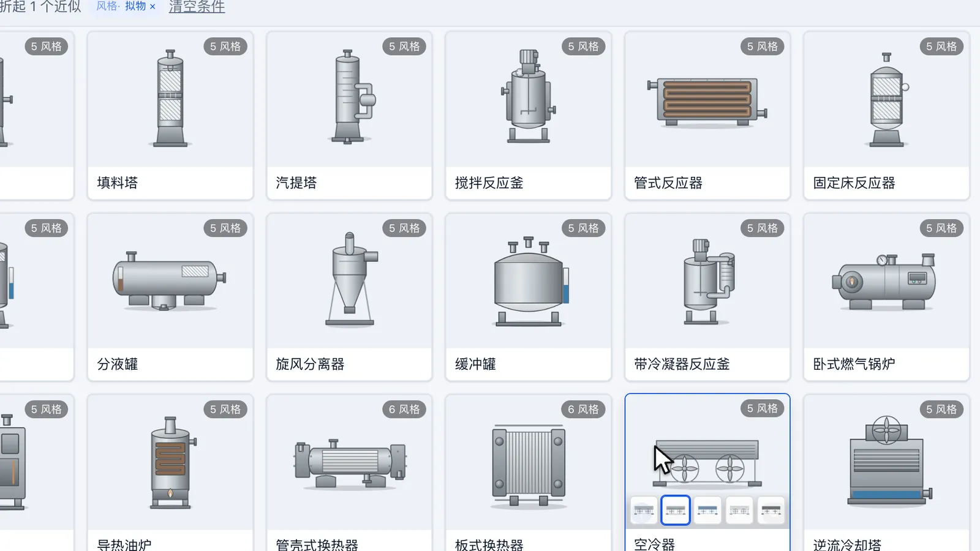The width and height of the screenshot is (980, 551).
Task: Click the 5 风格 badge on 空冷器
Action: (762, 408)
